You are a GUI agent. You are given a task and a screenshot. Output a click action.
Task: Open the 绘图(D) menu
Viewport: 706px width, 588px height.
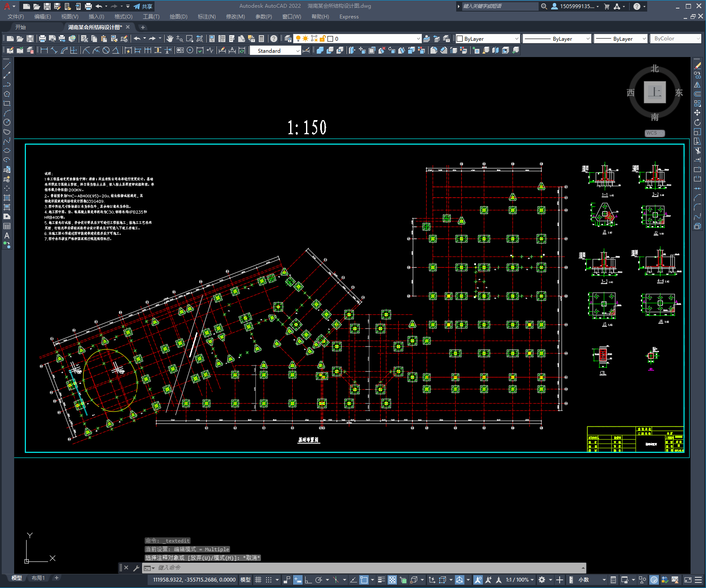click(x=179, y=17)
